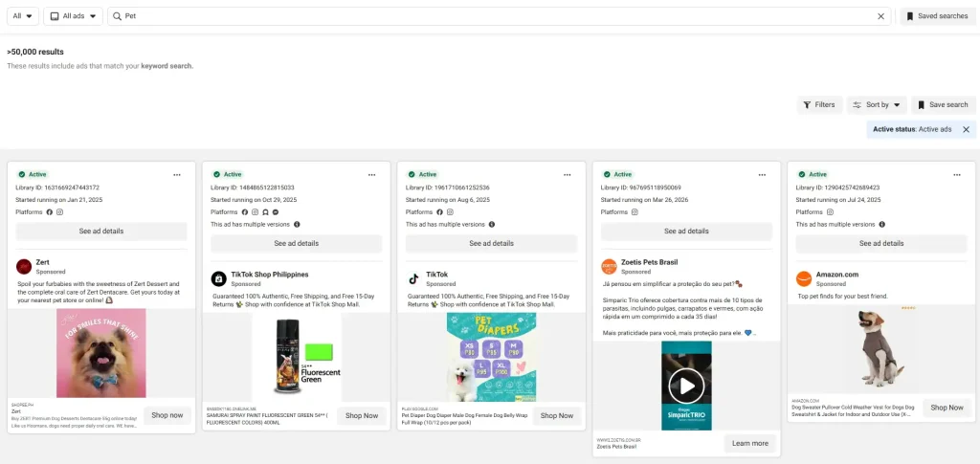Click Shop now on Zert ad
The image size is (980, 464).
click(167, 415)
